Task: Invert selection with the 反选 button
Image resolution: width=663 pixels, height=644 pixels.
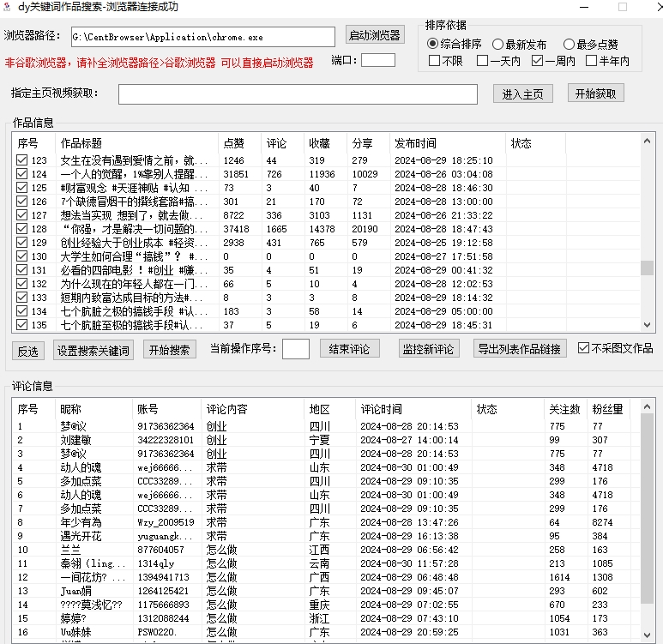Action: tap(29, 350)
